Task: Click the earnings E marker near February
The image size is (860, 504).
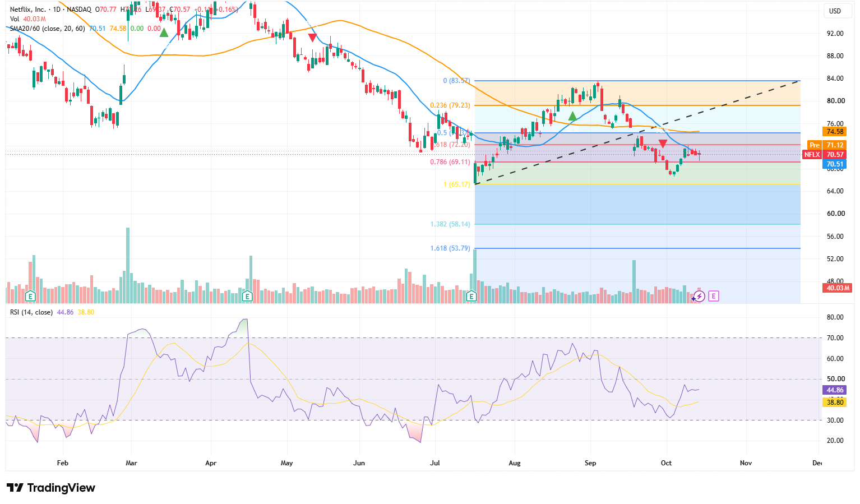Action: [x=30, y=296]
